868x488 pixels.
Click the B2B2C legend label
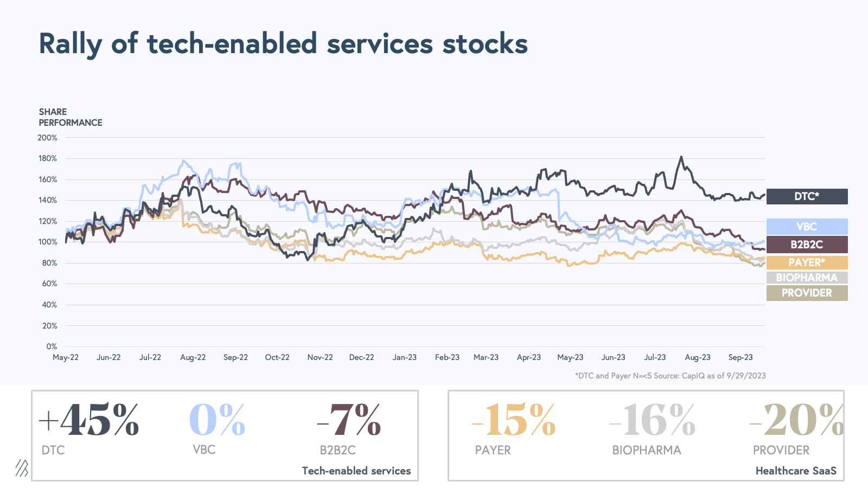click(x=807, y=245)
